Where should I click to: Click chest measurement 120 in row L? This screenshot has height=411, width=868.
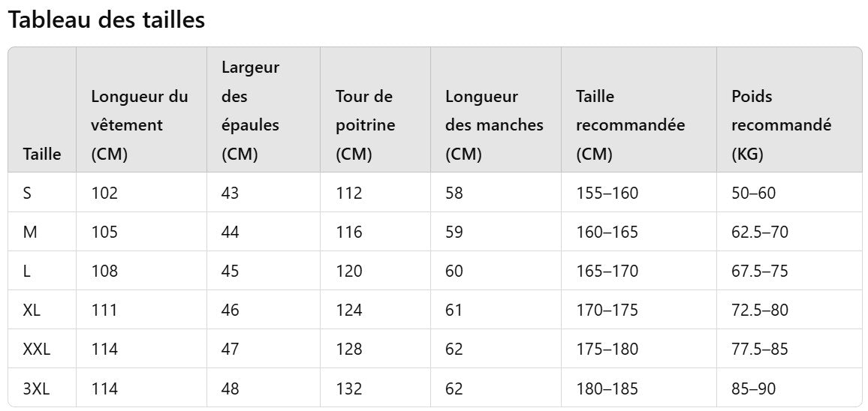(349, 271)
